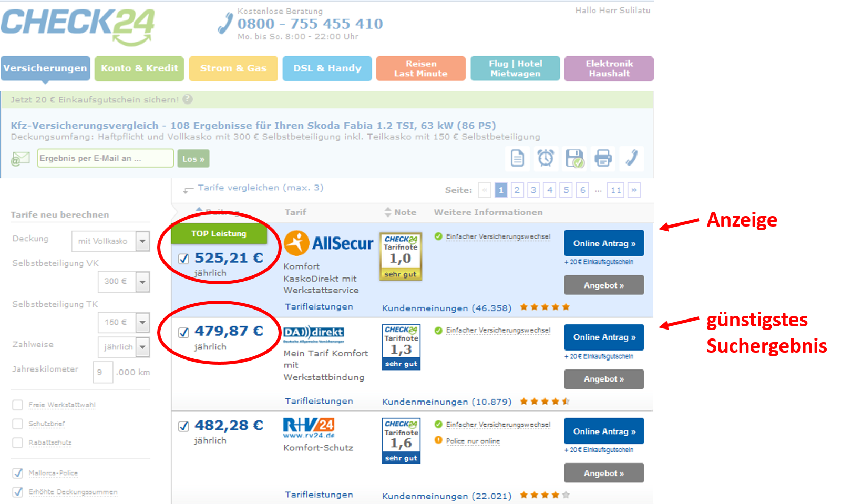Image resolution: width=842 pixels, height=504 pixels.
Task: Open the Konto & Kredit tab
Action: tap(139, 68)
